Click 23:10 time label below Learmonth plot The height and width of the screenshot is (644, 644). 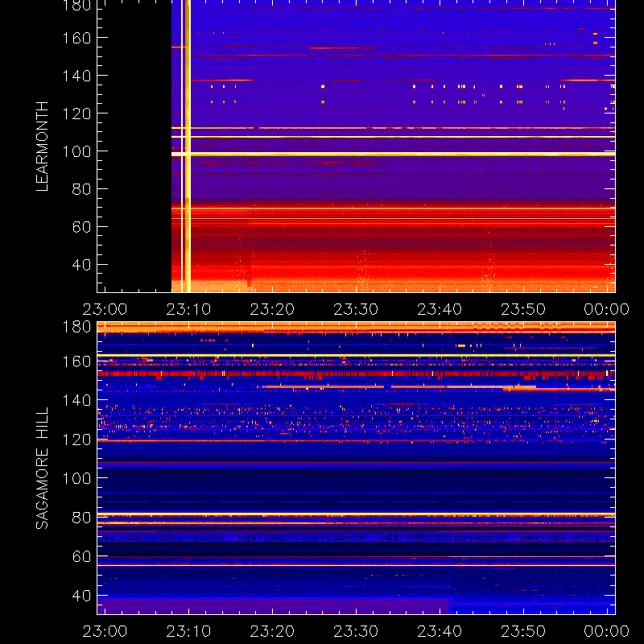(x=188, y=309)
